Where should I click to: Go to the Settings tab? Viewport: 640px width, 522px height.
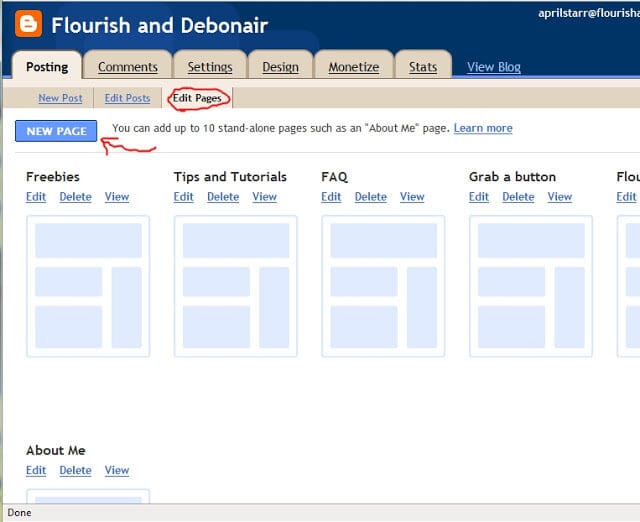coord(209,67)
